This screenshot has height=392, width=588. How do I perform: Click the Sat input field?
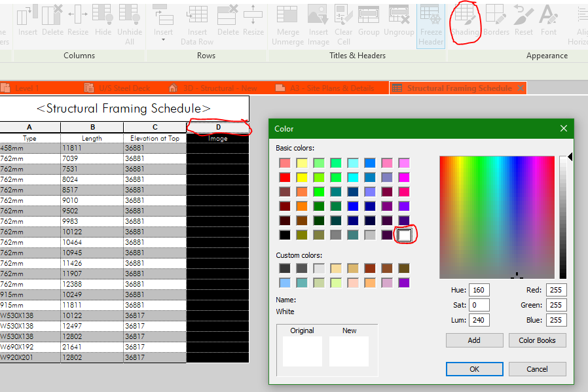tap(479, 305)
